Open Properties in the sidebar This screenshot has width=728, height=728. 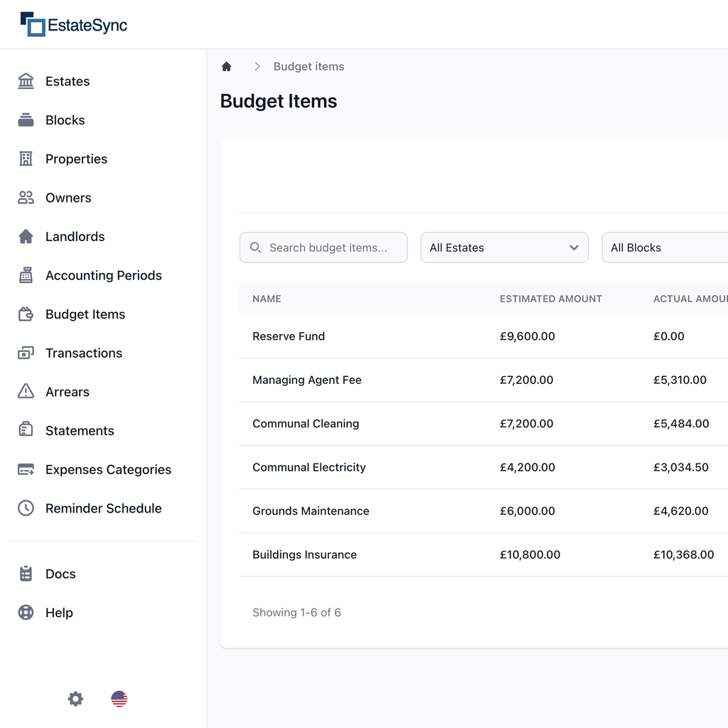(77, 159)
